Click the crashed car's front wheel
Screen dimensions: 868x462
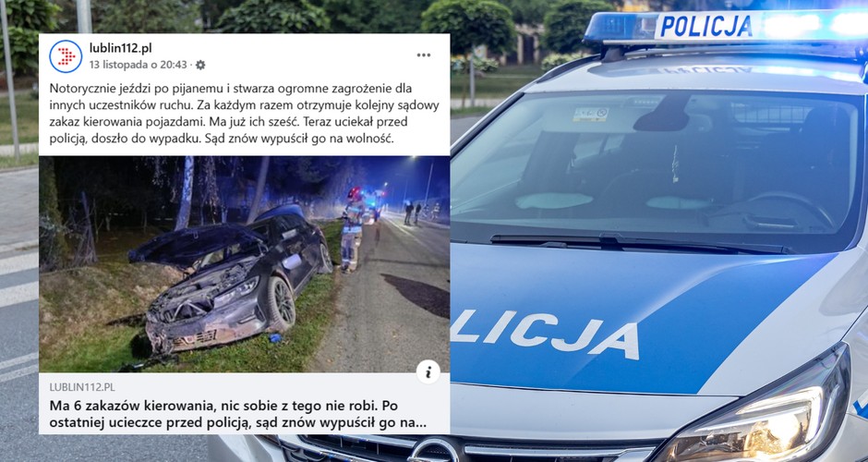(x=280, y=305)
